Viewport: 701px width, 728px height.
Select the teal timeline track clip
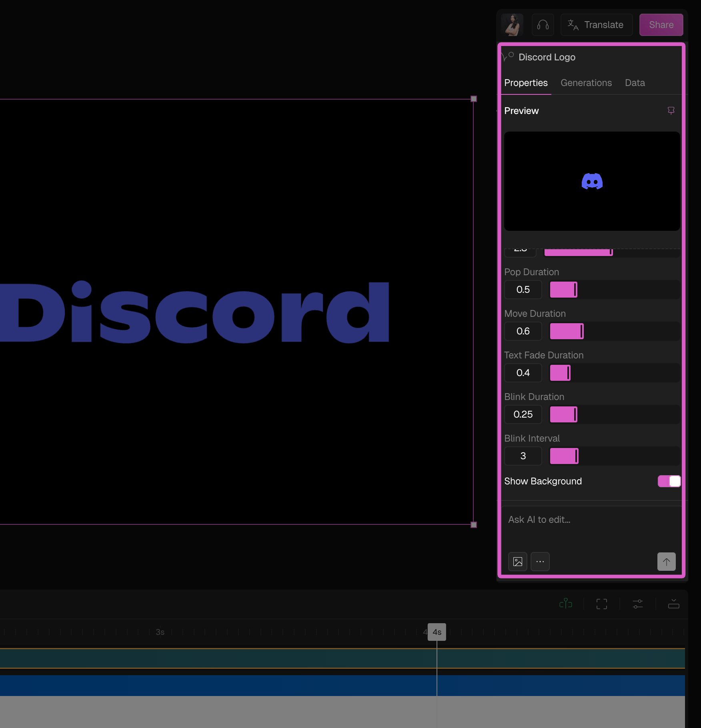(x=342, y=658)
